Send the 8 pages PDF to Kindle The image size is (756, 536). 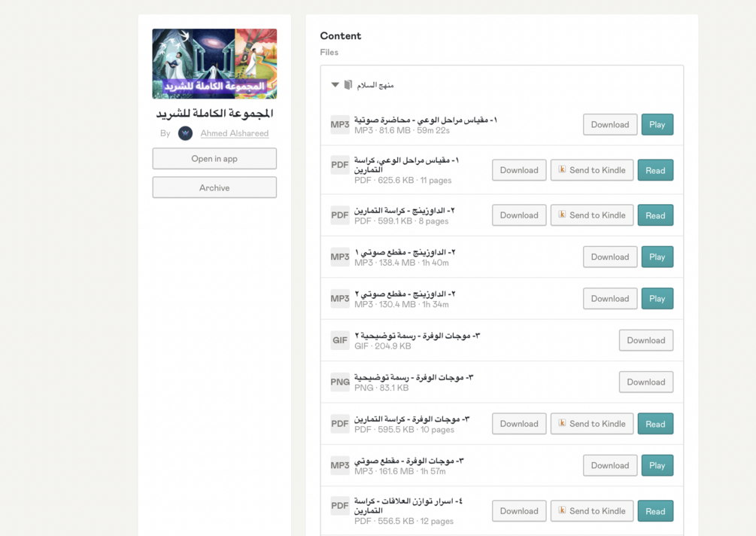click(592, 215)
